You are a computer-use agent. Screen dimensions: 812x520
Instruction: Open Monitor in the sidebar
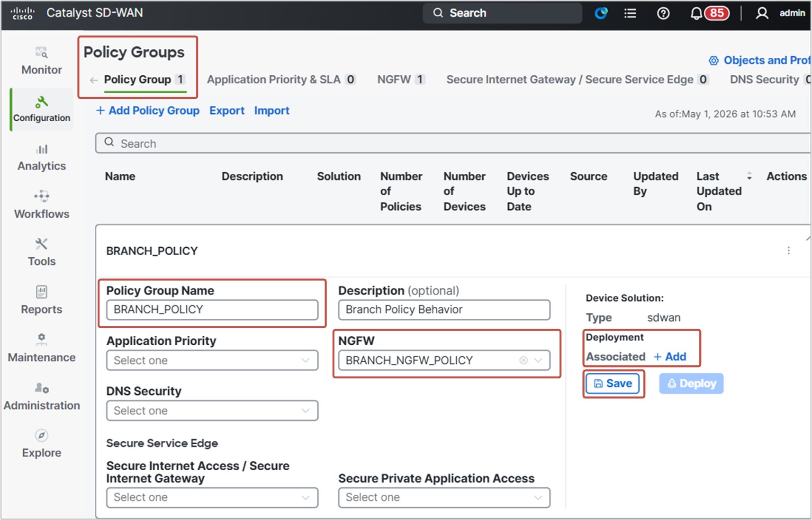pyautogui.click(x=42, y=62)
